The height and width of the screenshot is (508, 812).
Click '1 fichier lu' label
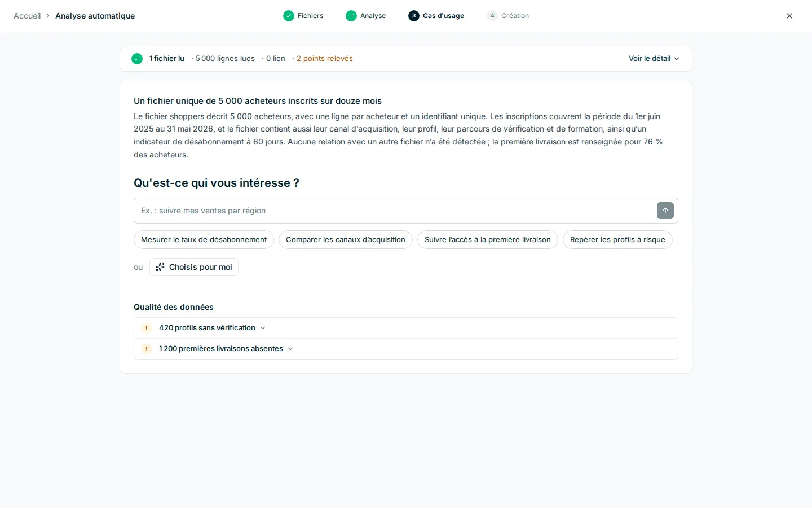(x=167, y=59)
